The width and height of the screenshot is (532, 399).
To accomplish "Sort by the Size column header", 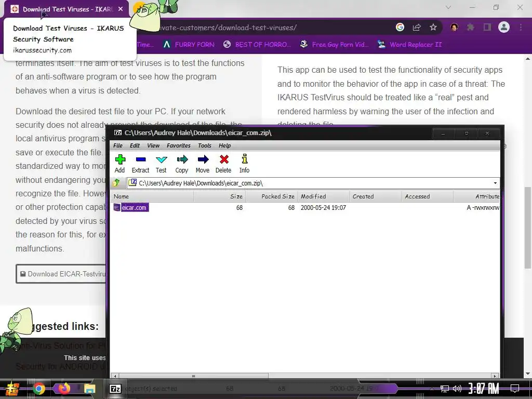I will (x=220, y=196).
